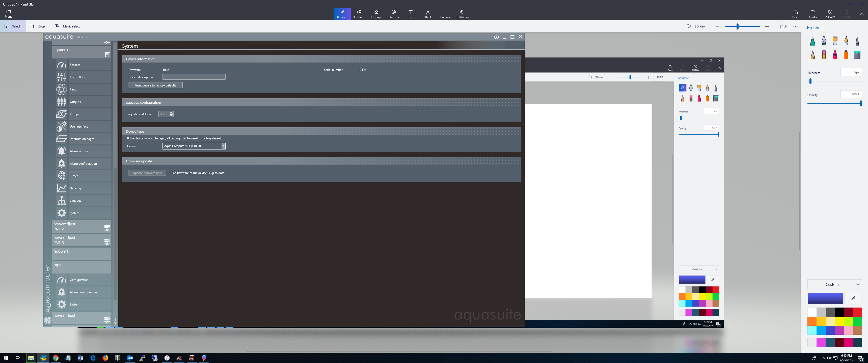Click the Undo button
The image size is (868, 363).
[812, 14]
